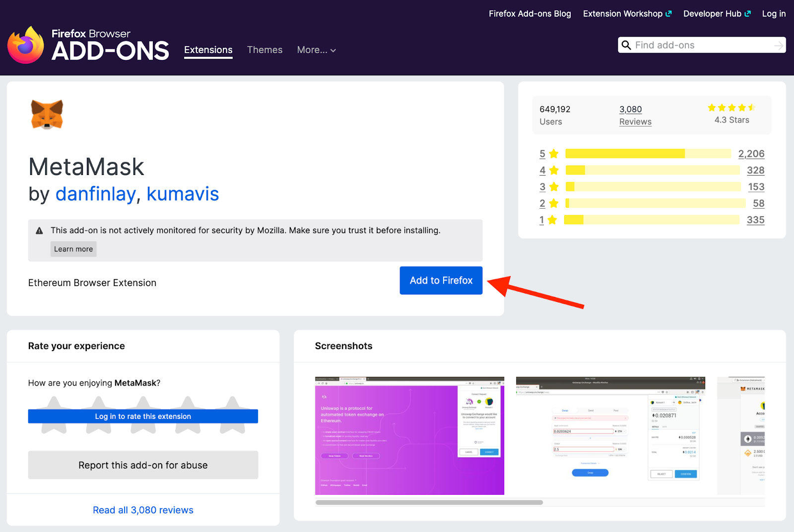Open the Firefox Add-ons Blog link
This screenshot has width=794, height=532.
529,14
